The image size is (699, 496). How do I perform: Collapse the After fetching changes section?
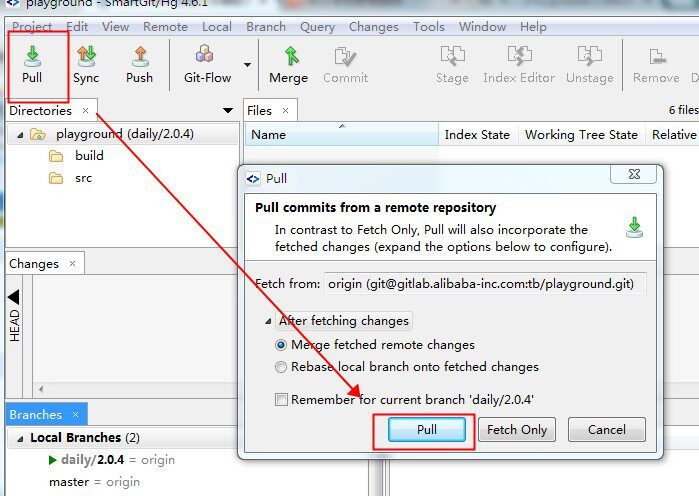(267, 321)
